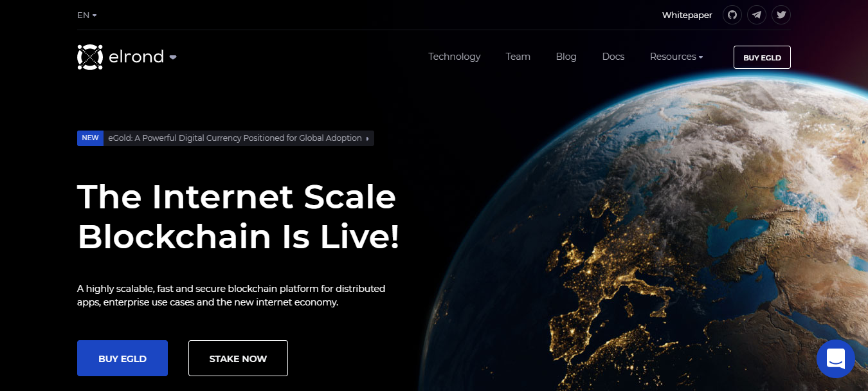Click the outlined BUY EGLD navbar button
The height and width of the screenshot is (391, 868).
[762, 57]
